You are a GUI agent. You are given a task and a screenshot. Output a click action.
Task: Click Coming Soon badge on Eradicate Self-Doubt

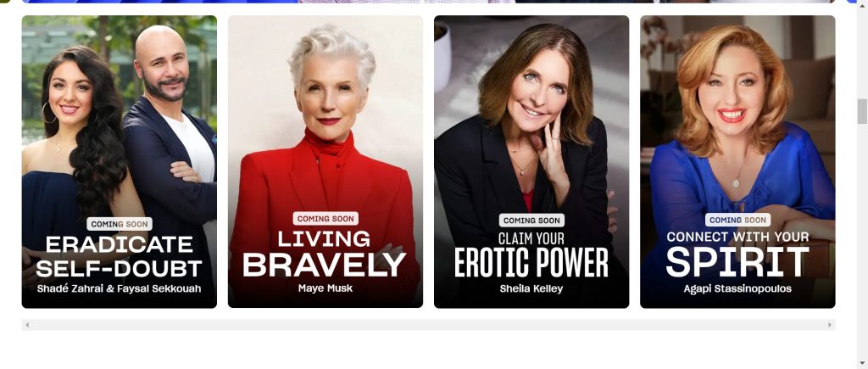(119, 225)
